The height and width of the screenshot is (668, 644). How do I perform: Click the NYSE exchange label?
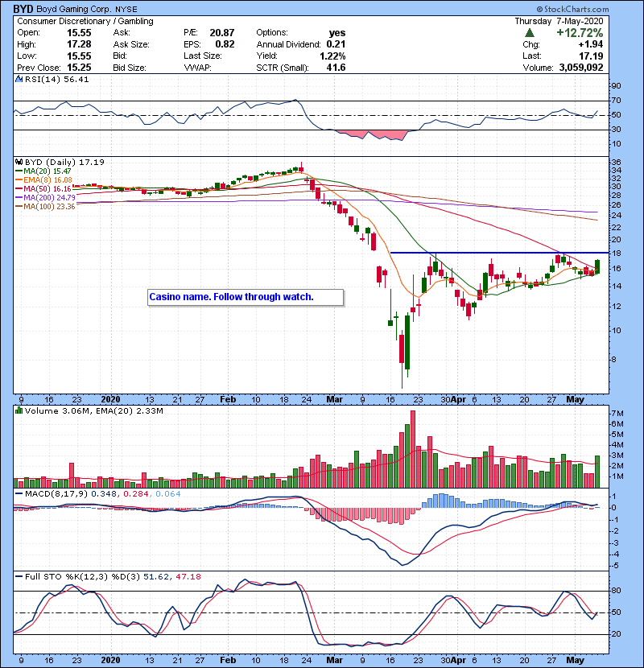(x=126, y=9)
